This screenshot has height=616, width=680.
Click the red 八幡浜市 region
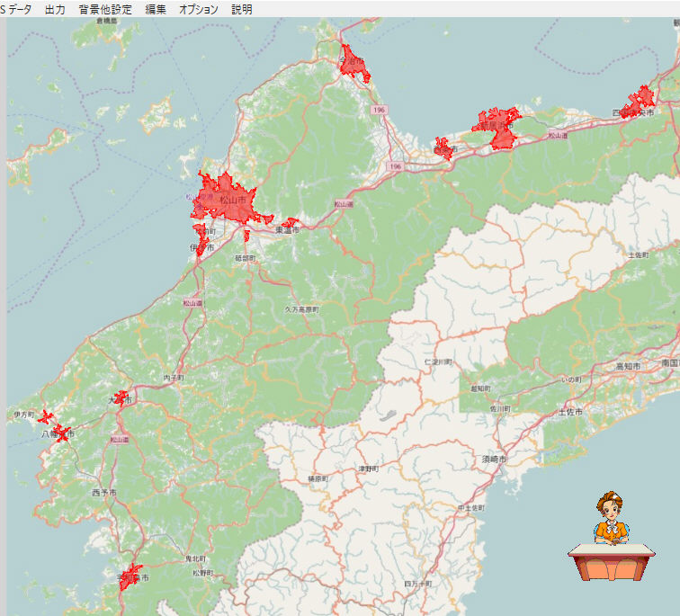[x=60, y=434]
